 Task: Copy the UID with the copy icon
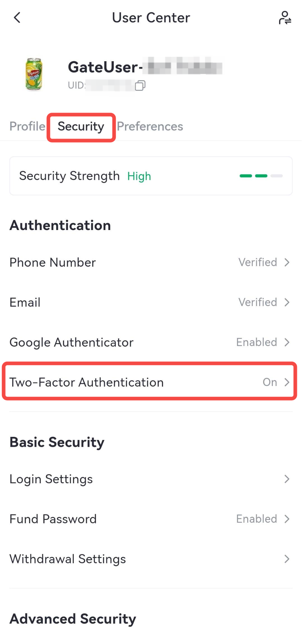click(140, 85)
